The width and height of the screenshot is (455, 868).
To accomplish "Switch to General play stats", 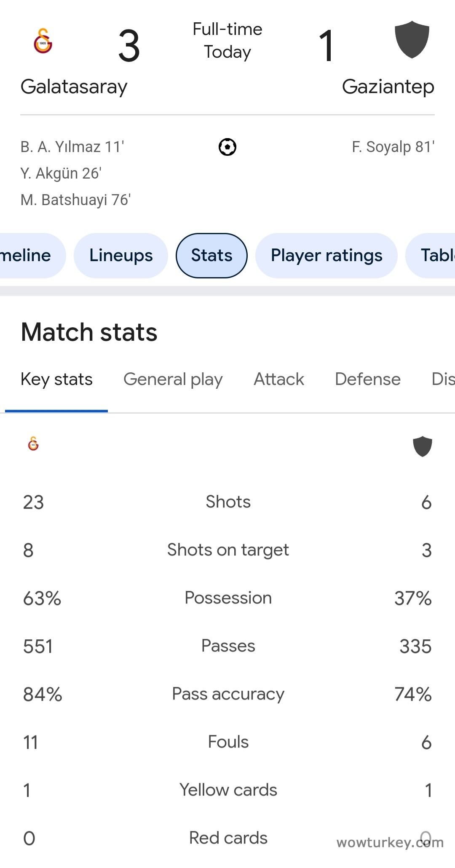I will pyautogui.click(x=173, y=379).
